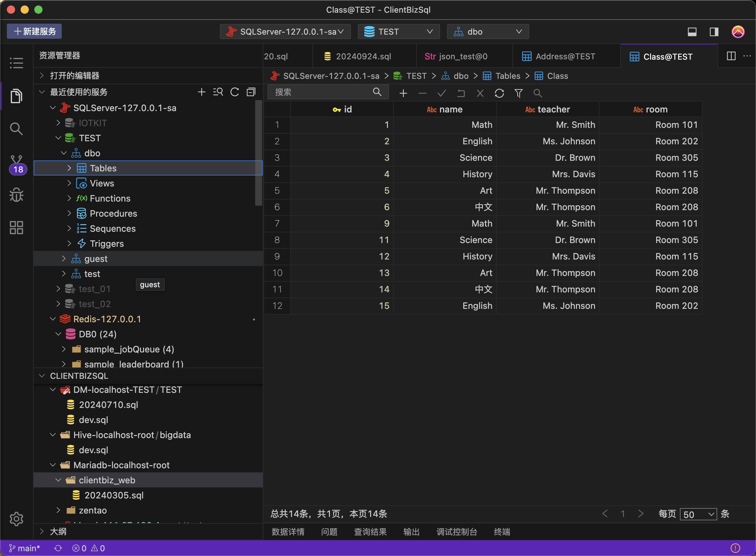Open the debug bug sidebar icon
The image size is (756, 556).
point(16,195)
